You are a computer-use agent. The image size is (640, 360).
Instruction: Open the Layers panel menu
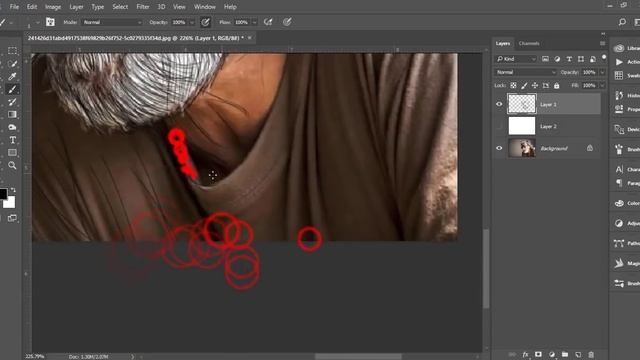602,43
